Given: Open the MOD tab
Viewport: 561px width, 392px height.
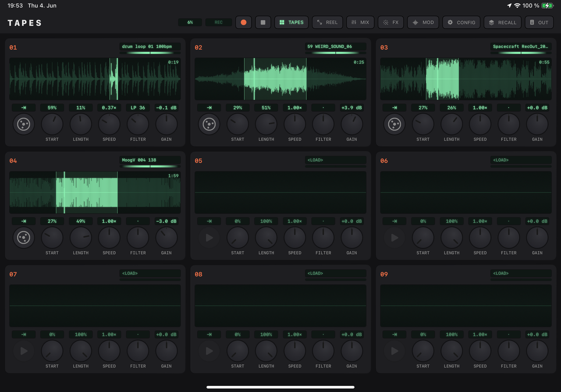Looking at the screenshot, I should coord(423,22).
